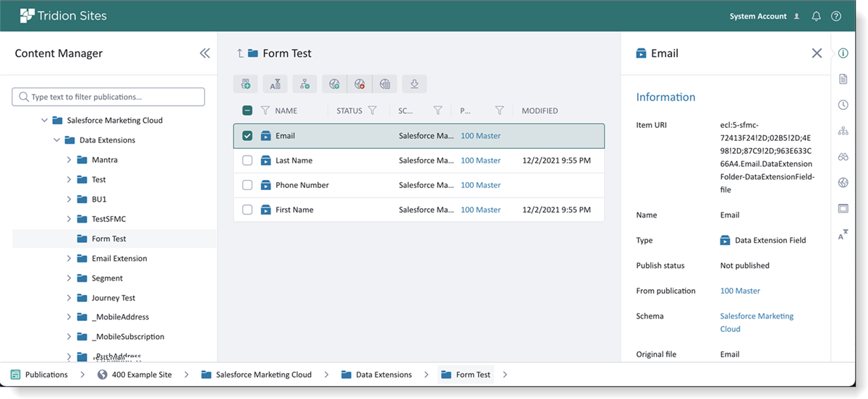Collapse the Salesforce Marketing Cloud tree node
This screenshot has height=399, width=868.
click(44, 121)
